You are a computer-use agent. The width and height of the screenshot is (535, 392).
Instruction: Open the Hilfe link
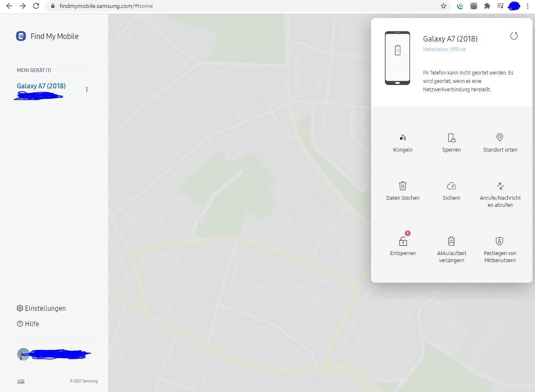click(x=32, y=324)
